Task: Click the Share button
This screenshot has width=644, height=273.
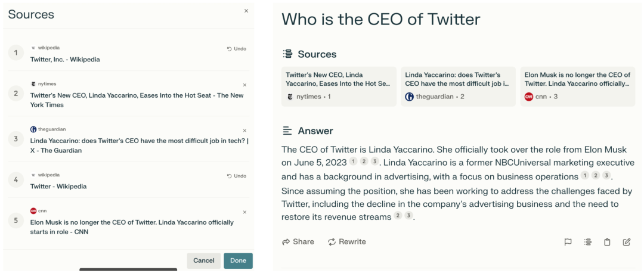Action: tap(298, 241)
